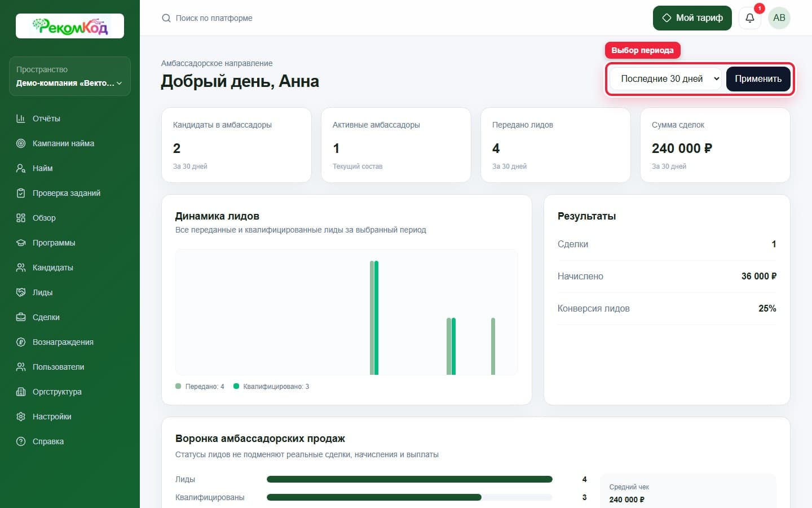The width and height of the screenshot is (812, 508).
Task: Click the Сделки row in Результаты
Action: 667,244
